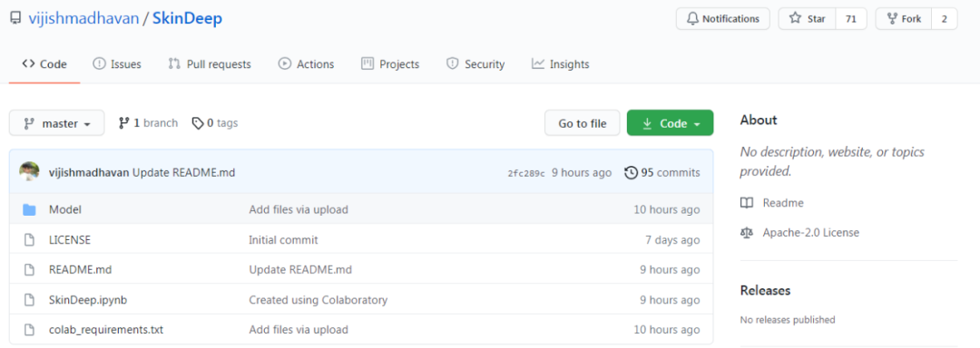Image resolution: width=980 pixels, height=348 pixels.
Task: Click the 9 hours ago latest commit time
Action: [x=582, y=173]
